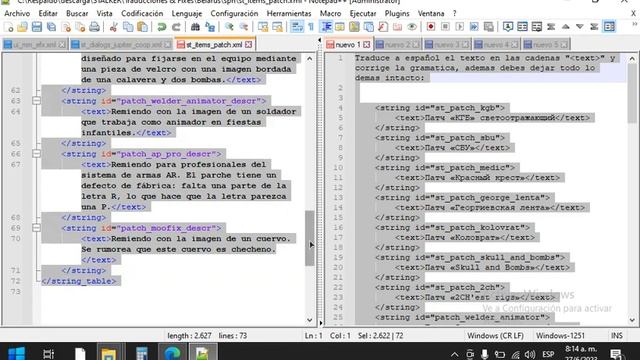Viewport: 640px width, 360px height.
Task: Toggle INS insert mode in status bar
Action: 617,336
